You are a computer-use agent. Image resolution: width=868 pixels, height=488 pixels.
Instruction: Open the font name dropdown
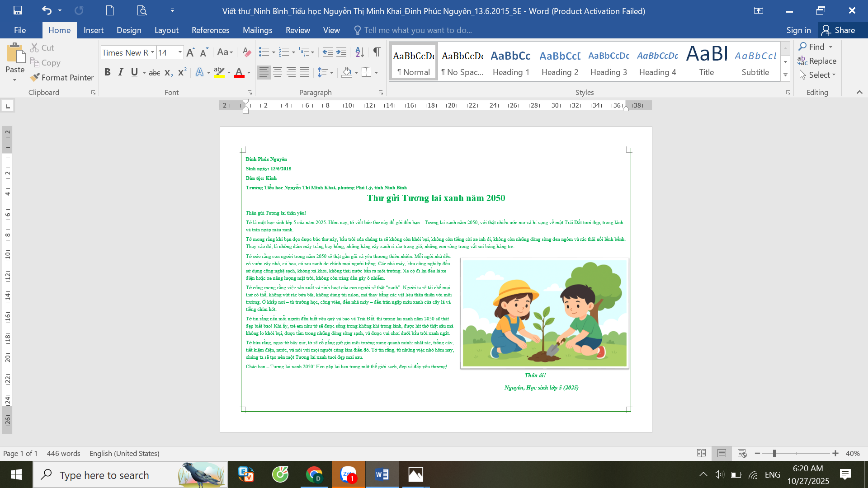point(152,52)
